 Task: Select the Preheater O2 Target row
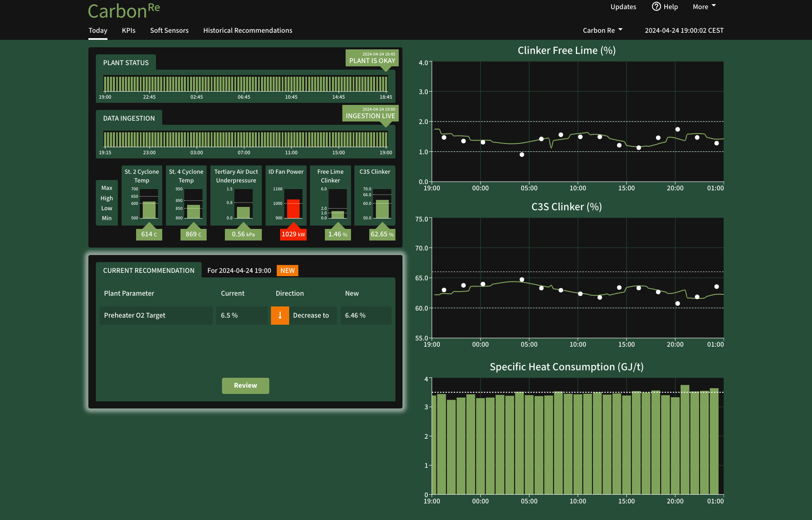156,316
